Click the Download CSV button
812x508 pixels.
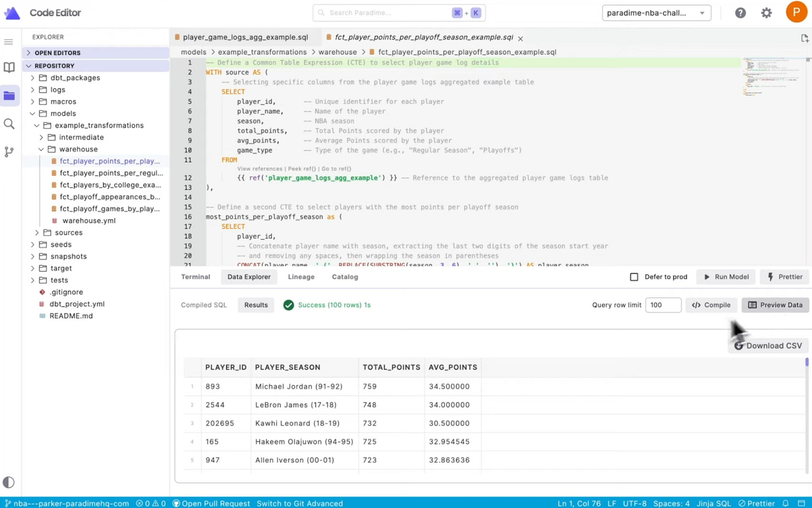point(768,346)
